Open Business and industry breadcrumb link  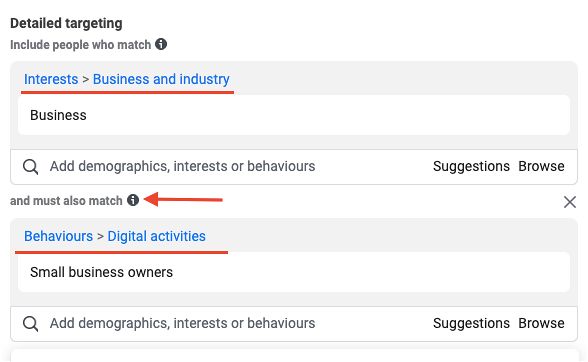pyautogui.click(x=161, y=79)
